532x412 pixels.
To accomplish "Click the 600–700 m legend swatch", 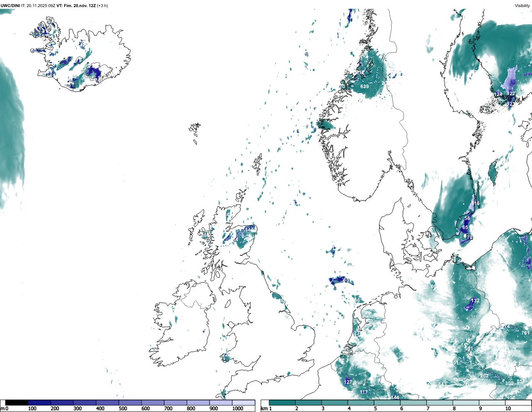I will tap(153, 402).
